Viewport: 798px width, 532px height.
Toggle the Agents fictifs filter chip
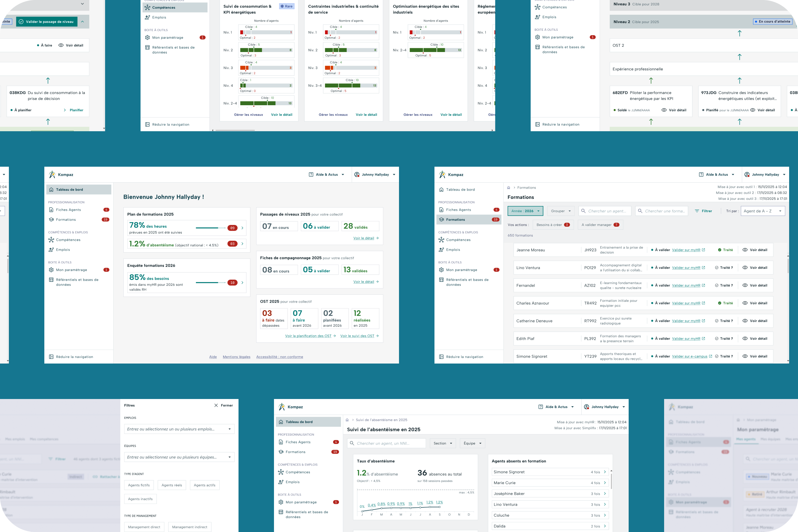139,485
